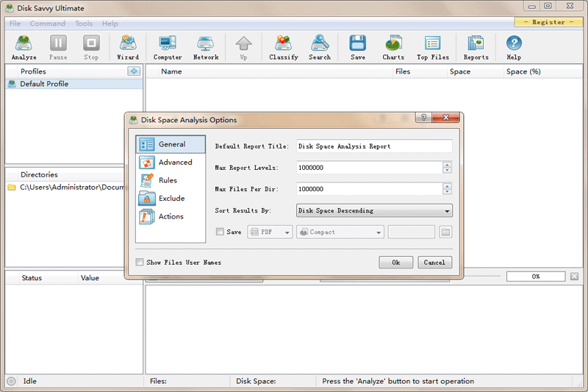Open the Command menu

point(47,24)
